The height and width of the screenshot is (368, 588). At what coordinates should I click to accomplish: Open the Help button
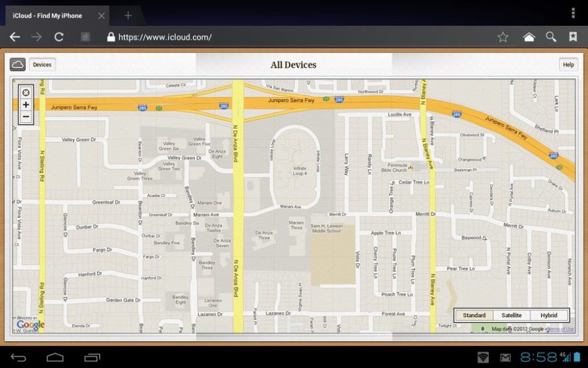568,65
